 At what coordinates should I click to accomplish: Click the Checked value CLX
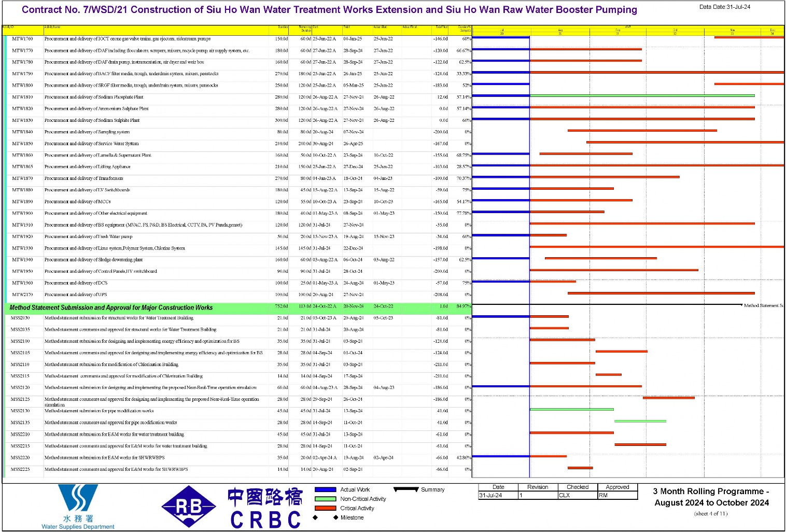[564, 495]
